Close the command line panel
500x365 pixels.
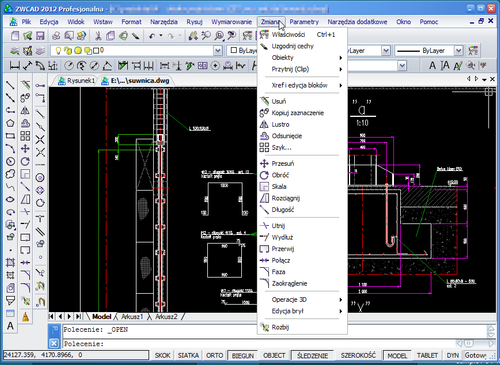[54, 343]
